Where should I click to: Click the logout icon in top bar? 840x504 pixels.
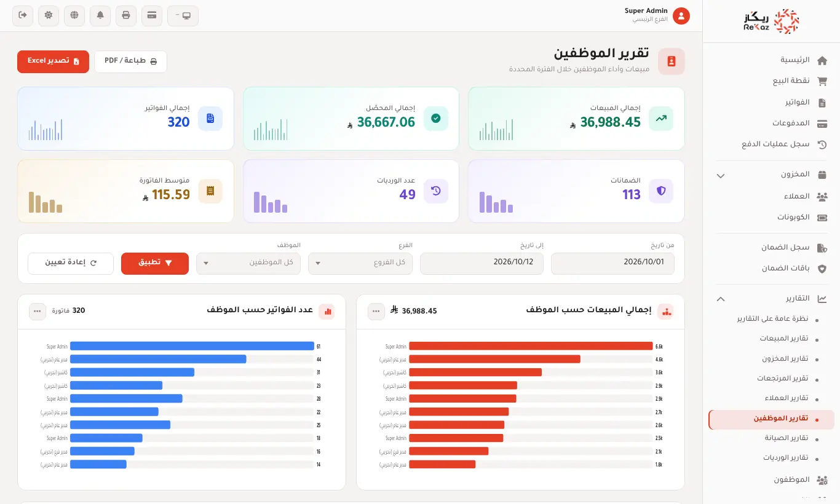(23, 15)
